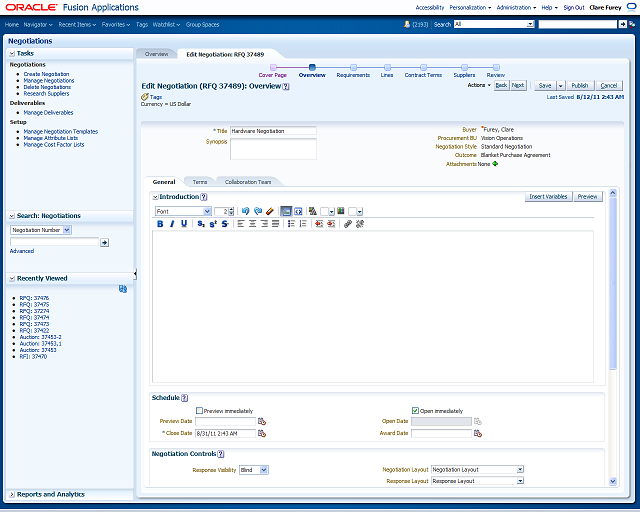Image resolution: width=640 pixels, height=512 pixels.
Task: Open Manage Deliverables link
Action: tap(48, 112)
